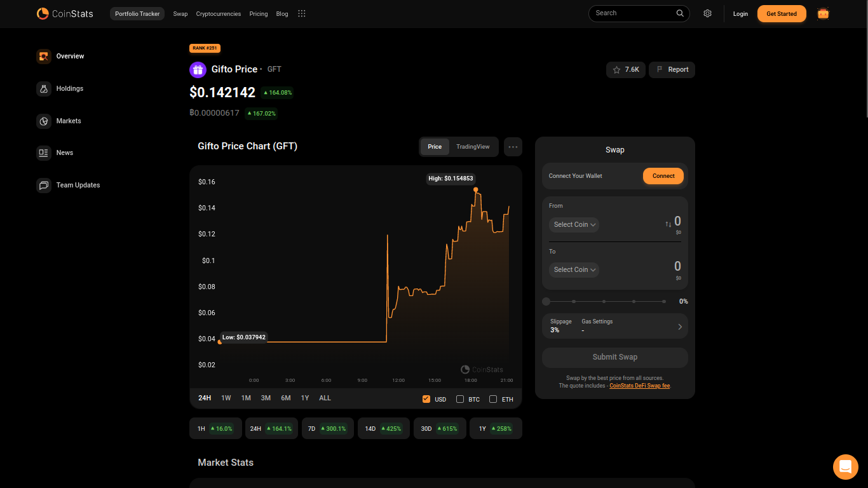868x488 pixels.
Task: Click the favorite star icon
Action: (x=616, y=70)
